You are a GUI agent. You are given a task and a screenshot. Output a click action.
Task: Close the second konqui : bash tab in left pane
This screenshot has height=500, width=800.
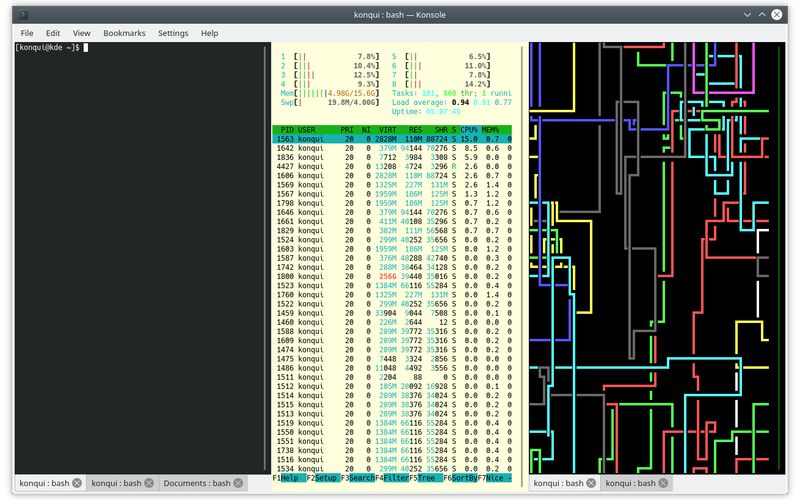[x=149, y=483]
